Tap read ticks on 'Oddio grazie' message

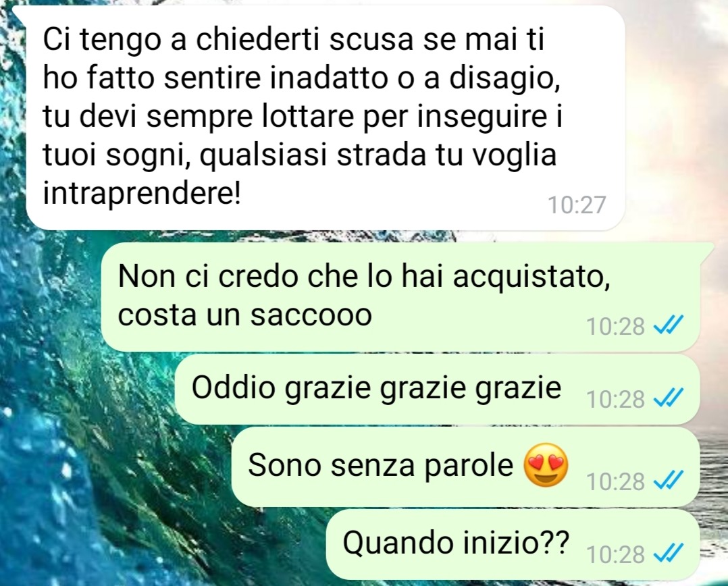(668, 398)
